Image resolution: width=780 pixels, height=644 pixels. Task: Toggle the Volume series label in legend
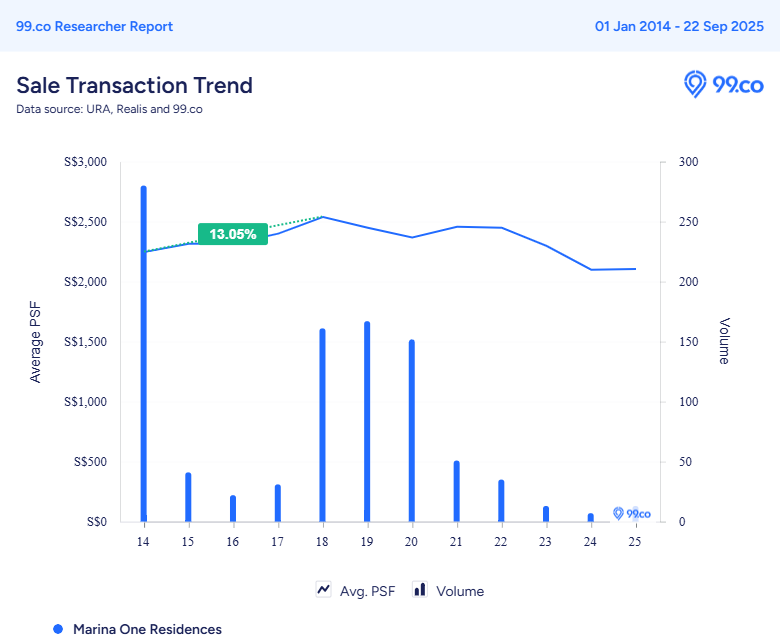pyautogui.click(x=460, y=591)
